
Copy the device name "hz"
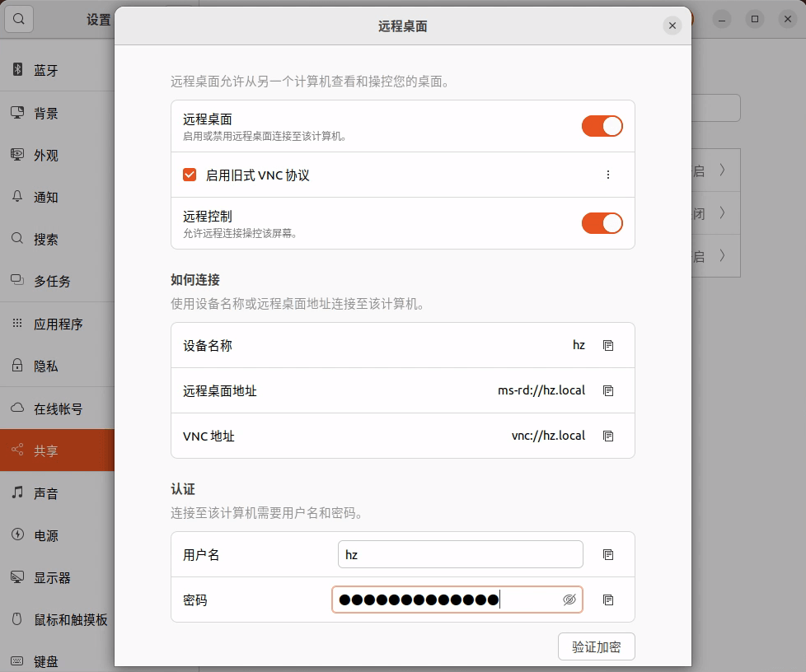(608, 345)
